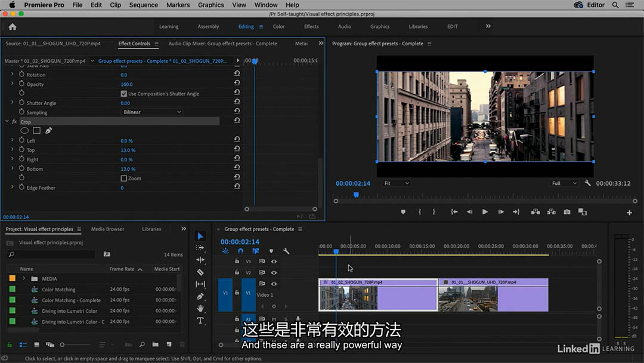Create ellipse mask under Crop effect

coord(24,131)
